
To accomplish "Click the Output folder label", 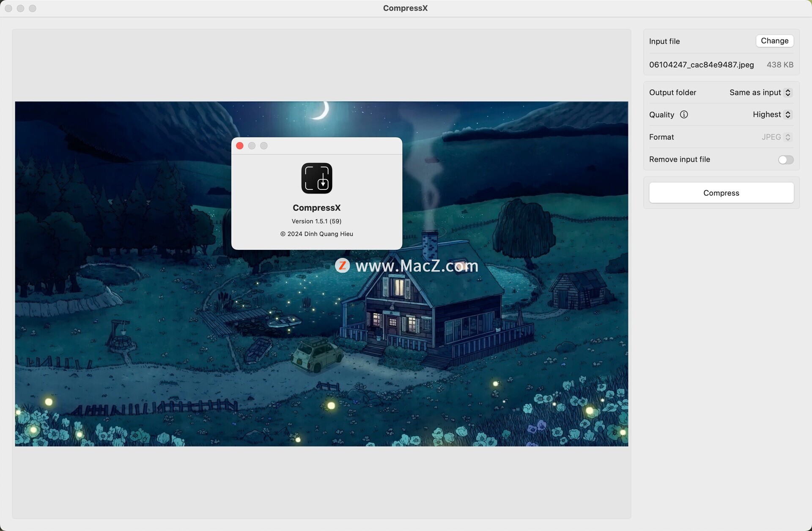I will tap(672, 93).
